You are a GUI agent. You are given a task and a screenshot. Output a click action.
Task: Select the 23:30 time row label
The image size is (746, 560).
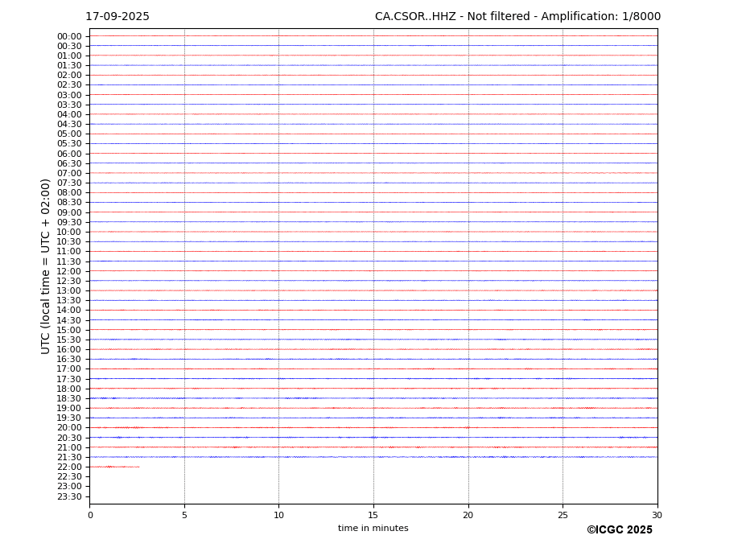69,496
